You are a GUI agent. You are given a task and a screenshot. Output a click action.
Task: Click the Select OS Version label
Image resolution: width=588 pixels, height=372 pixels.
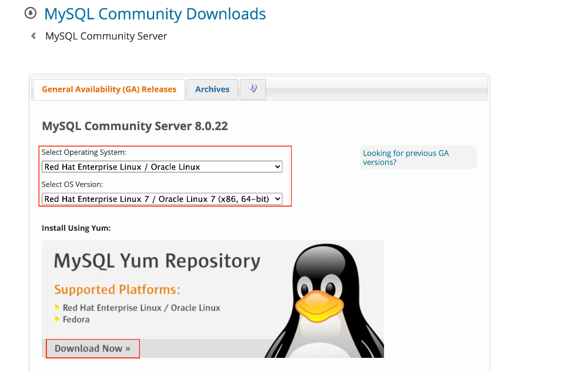(72, 184)
